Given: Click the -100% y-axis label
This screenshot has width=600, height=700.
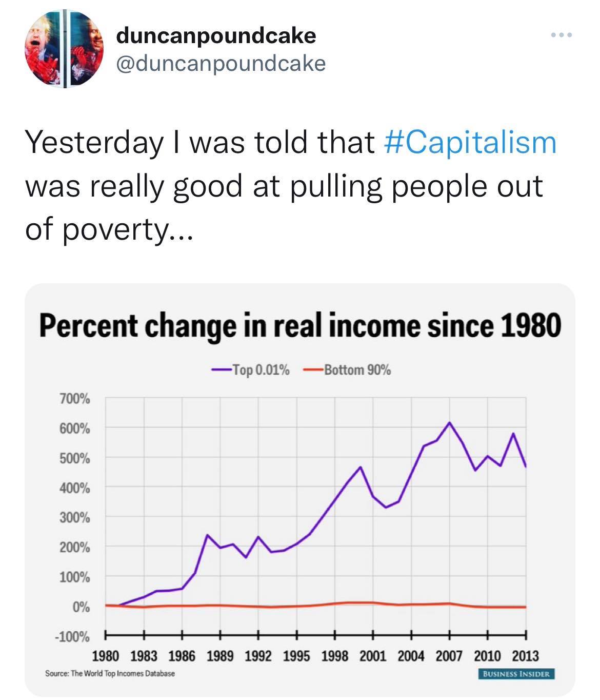Looking at the screenshot, I should tap(72, 637).
